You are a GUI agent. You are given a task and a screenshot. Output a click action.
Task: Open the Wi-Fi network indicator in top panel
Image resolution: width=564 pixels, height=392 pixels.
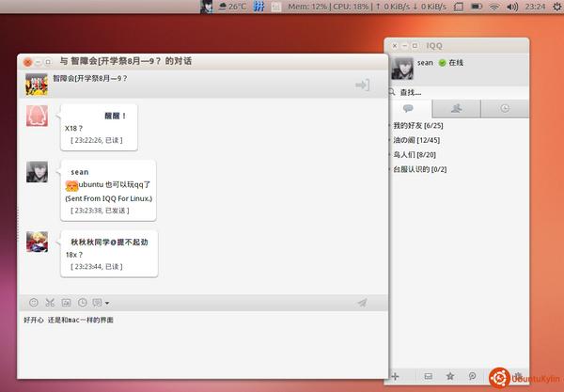click(x=494, y=7)
